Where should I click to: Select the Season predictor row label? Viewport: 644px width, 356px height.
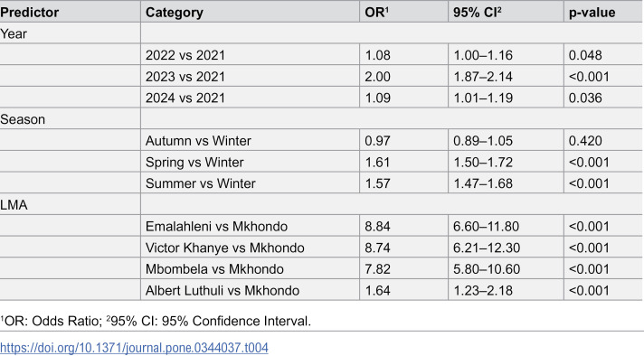(x=23, y=119)
